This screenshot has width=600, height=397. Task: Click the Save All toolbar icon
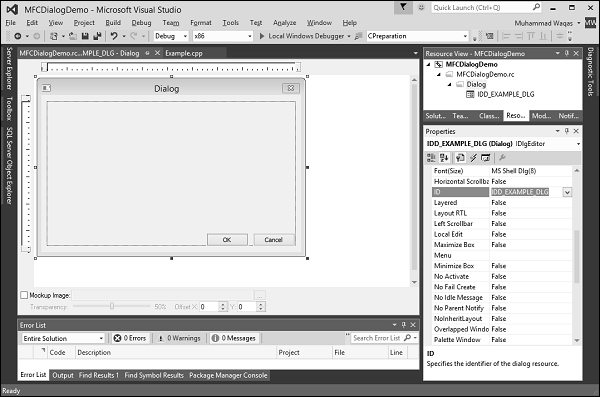coord(97,36)
